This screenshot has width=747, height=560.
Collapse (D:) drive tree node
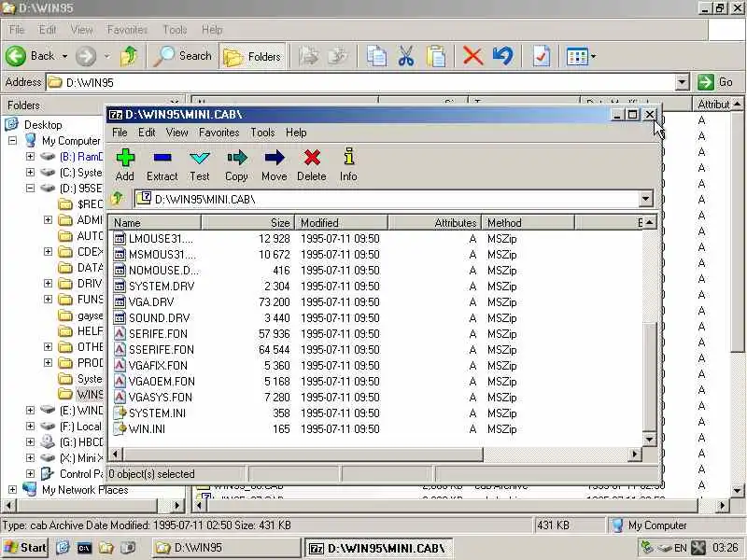pyautogui.click(x=30, y=189)
